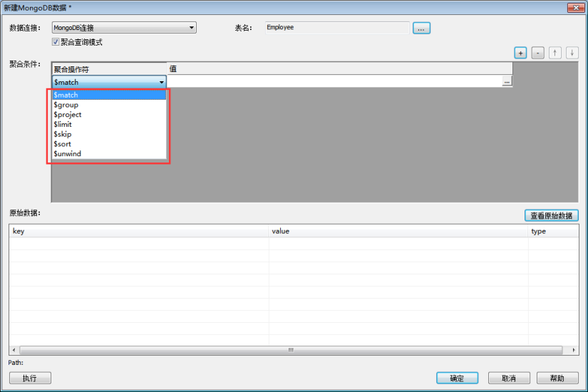Viewport: 588px width, 392px height.
Task: Click the ellipsis button beside table name
Action: click(x=421, y=29)
